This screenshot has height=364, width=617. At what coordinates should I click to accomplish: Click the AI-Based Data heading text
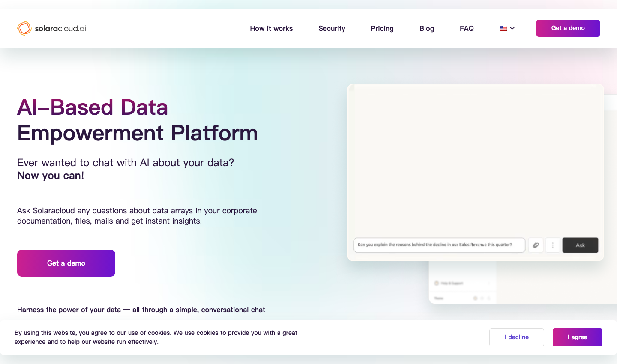(93, 107)
